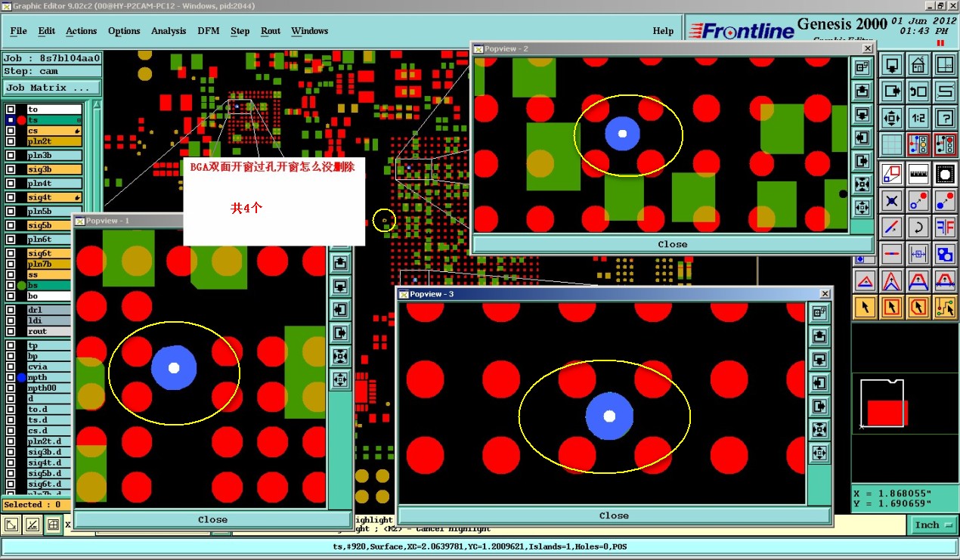Click the basic arrow select tool
This screenshot has height=560, width=960.
point(866,307)
